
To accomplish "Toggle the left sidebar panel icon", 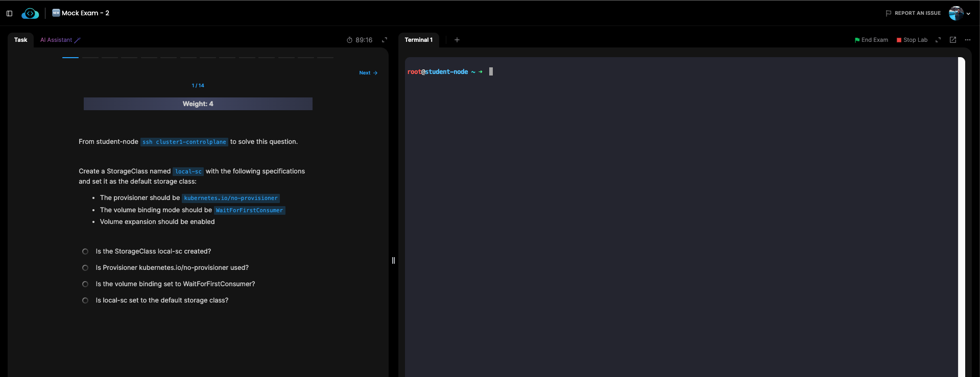I will 9,13.
